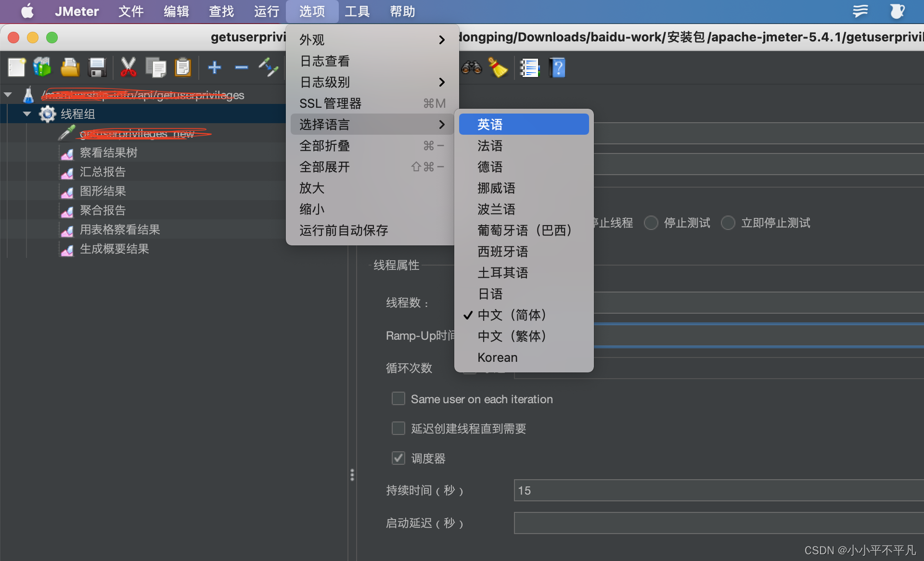Screen dimensions: 924x561
Task: Open the 运行 menu
Action: [267, 11]
